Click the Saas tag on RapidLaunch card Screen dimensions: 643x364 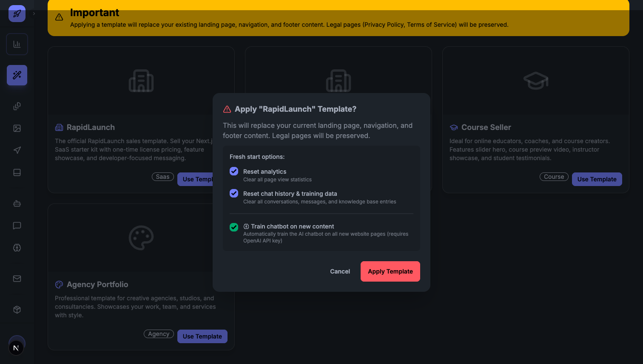(x=163, y=177)
